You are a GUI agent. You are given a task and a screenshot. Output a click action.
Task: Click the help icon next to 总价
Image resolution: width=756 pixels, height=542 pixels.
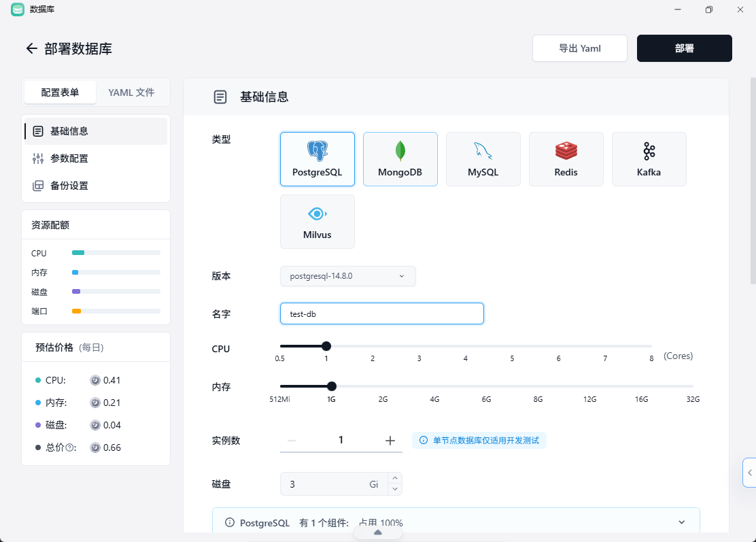[70, 447]
